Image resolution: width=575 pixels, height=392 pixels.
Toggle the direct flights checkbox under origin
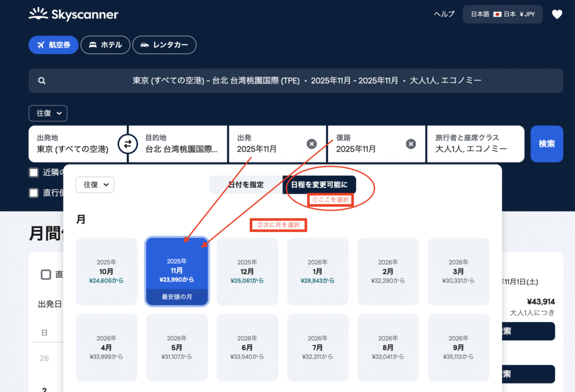(34, 193)
